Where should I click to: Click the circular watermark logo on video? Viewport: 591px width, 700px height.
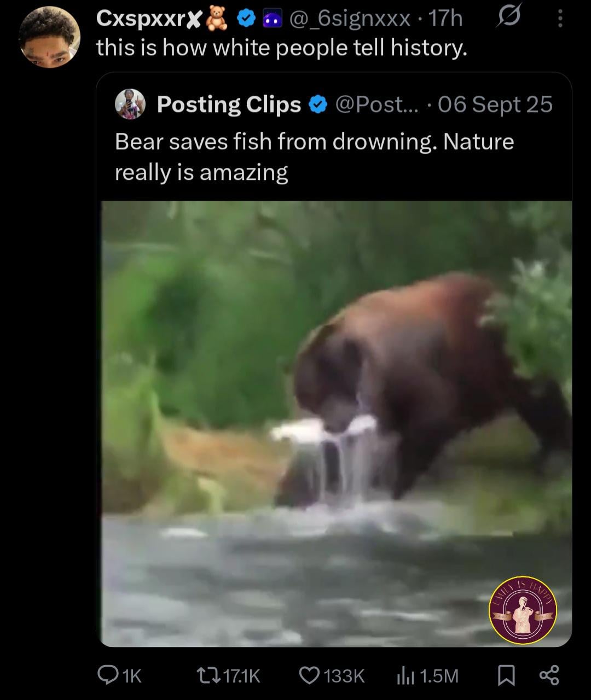(x=523, y=610)
